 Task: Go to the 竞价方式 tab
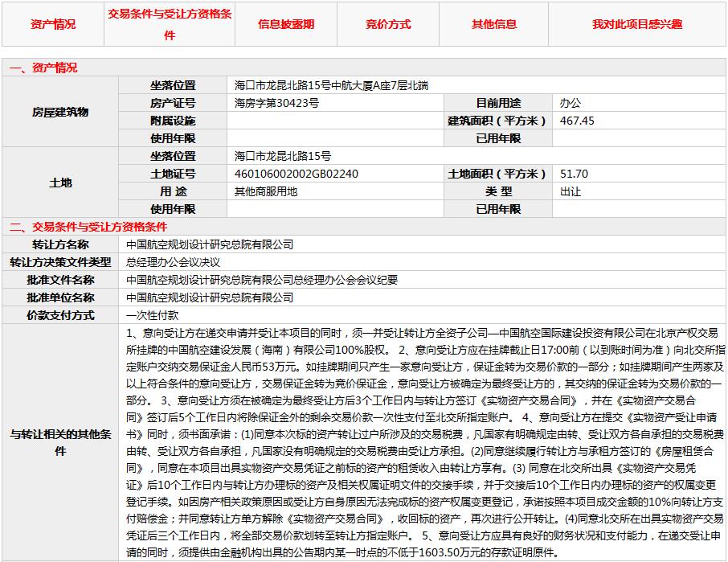[x=388, y=24]
